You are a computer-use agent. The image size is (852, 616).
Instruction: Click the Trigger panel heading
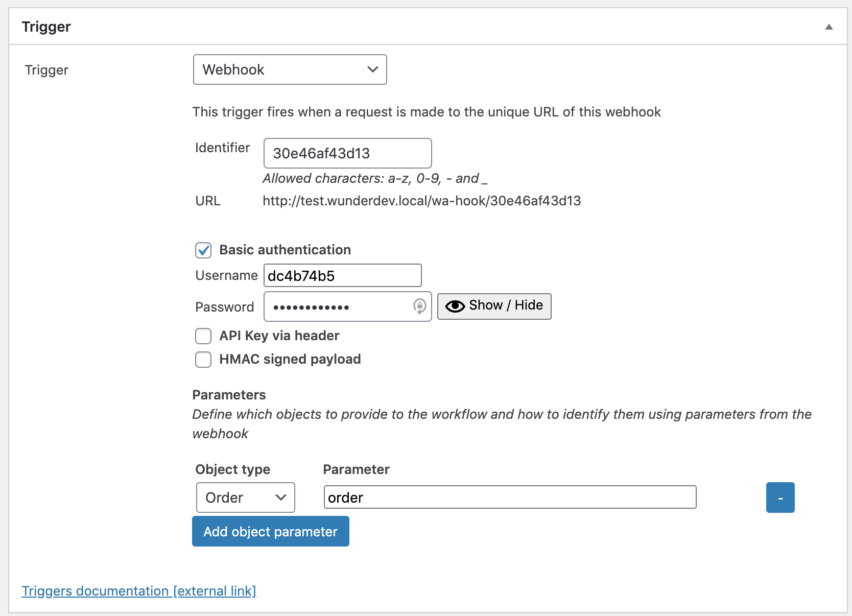[46, 27]
